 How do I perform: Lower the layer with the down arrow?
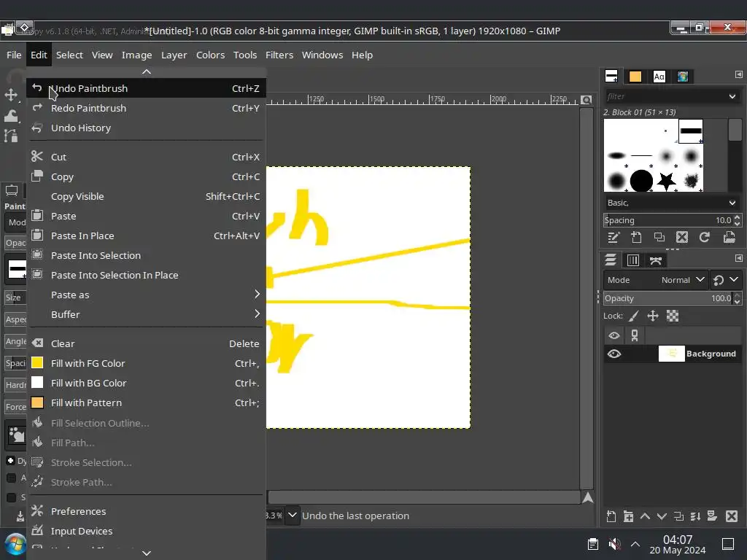coord(662,516)
